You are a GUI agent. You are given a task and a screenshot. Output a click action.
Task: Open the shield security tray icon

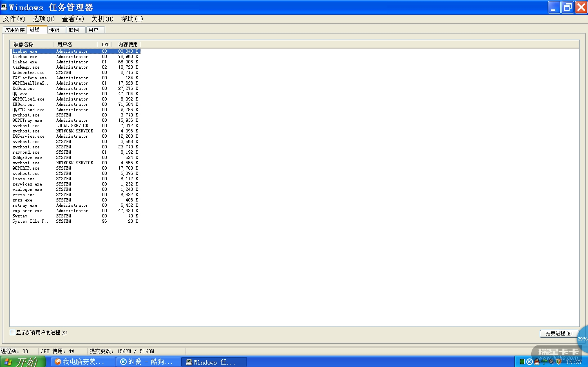[559, 362]
